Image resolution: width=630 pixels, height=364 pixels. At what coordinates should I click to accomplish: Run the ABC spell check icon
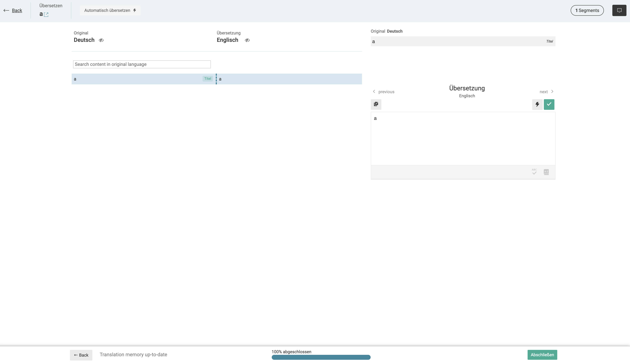[x=534, y=172]
